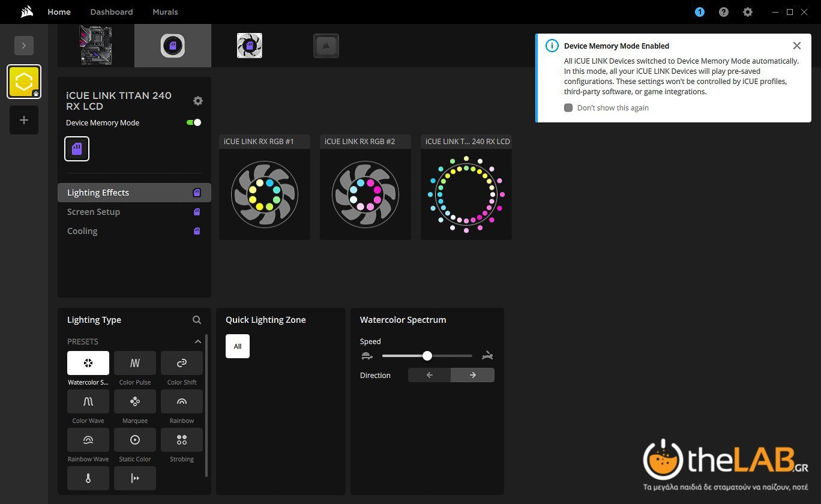Open the help question mark icon
Viewport: 821px width, 504px height.
pos(724,12)
